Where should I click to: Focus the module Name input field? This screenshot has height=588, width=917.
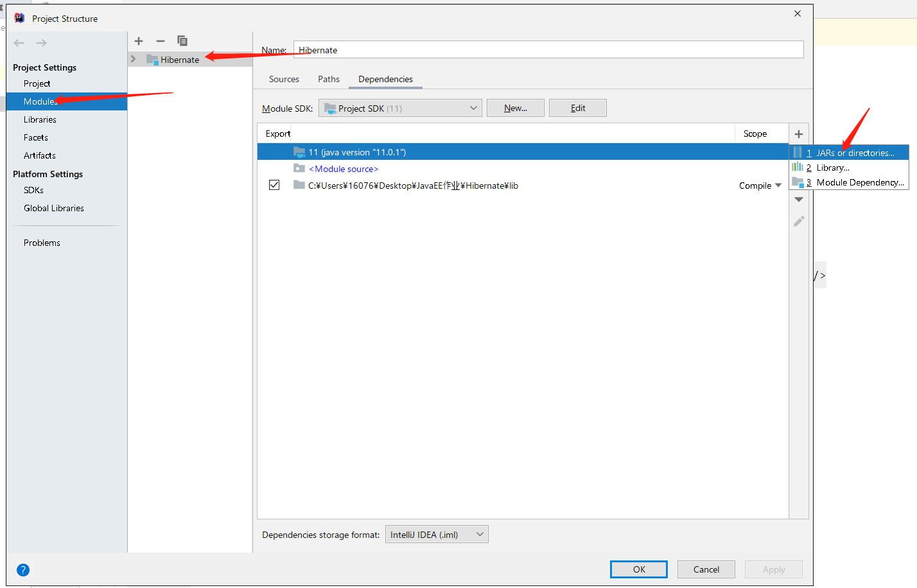[x=548, y=49]
